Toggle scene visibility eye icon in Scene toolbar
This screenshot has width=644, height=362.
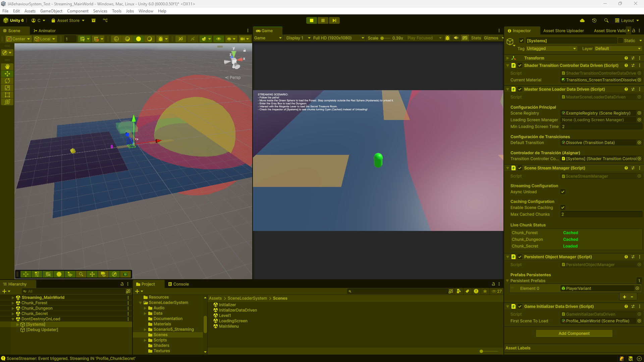pos(219,39)
